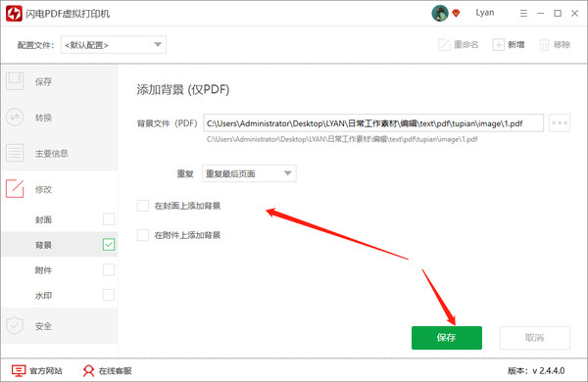This screenshot has width=588, height=382.
Task: Click the Lyan username
Action: pos(485,13)
